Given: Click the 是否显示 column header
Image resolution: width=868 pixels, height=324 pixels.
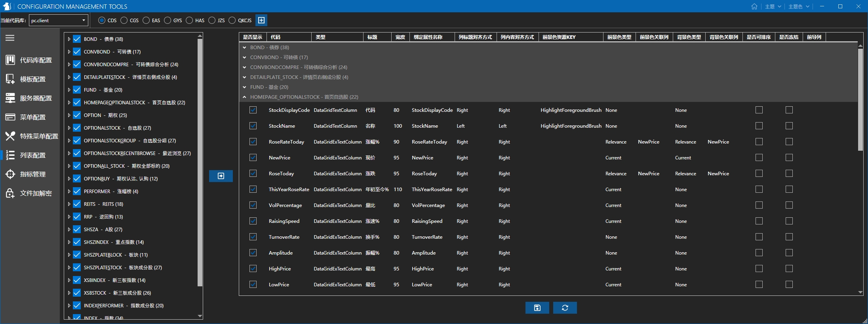Looking at the screenshot, I should click(x=253, y=37).
